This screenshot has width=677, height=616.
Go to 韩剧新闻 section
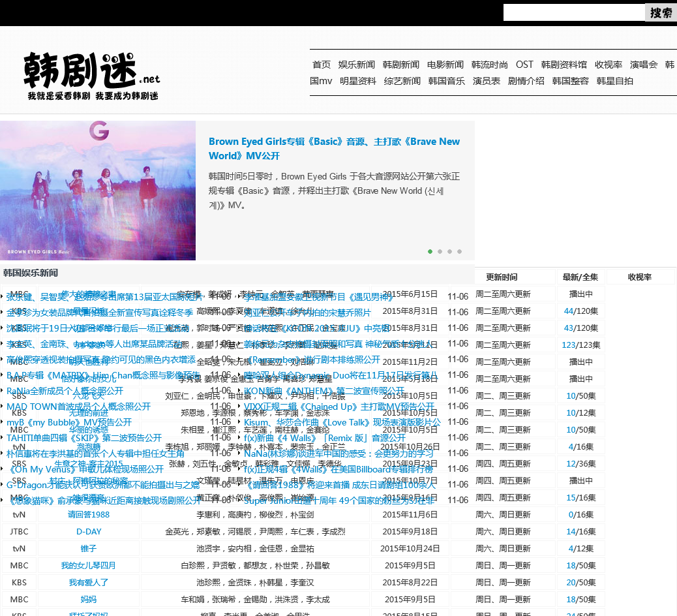400,65
